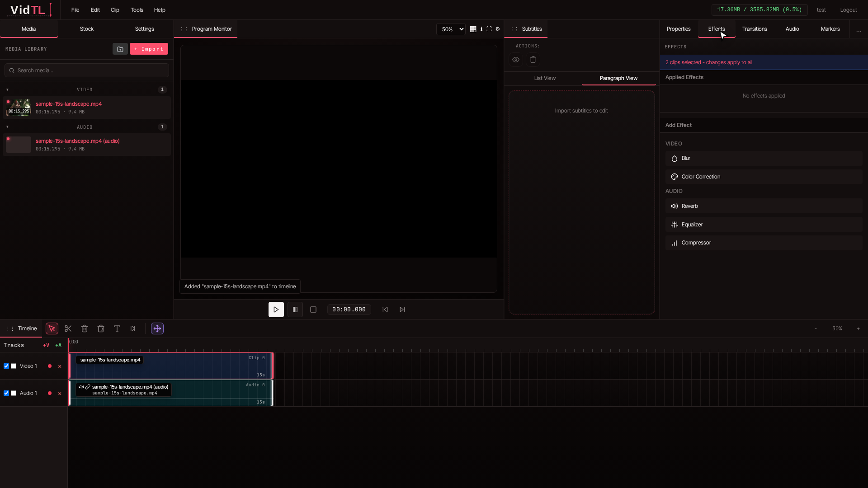Open the Audio tab in right panel
Viewport: 868px width, 488px height.
click(793, 29)
